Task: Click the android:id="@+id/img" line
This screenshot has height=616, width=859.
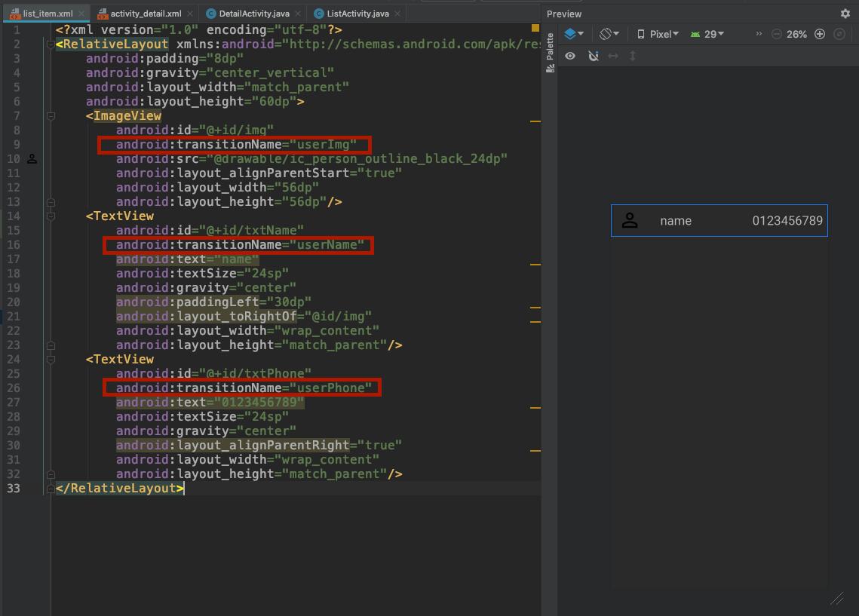Action: [195, 130]
